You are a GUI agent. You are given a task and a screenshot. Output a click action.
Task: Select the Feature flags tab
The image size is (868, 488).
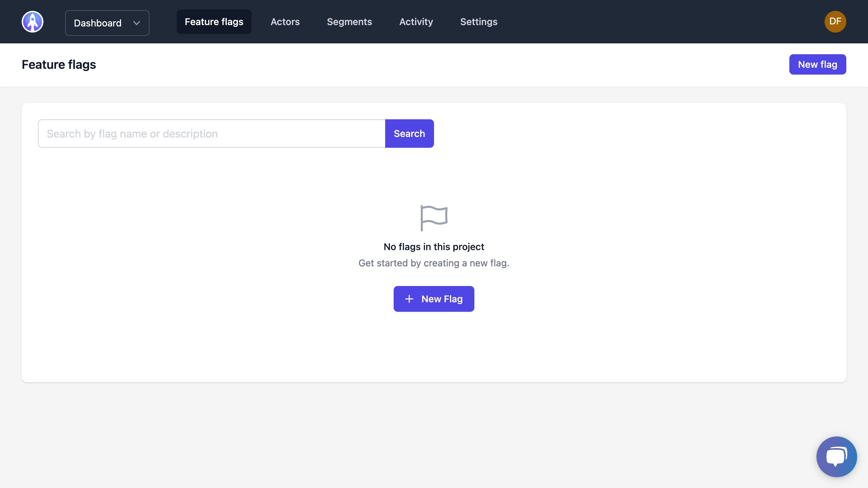[x=214, y=22]
